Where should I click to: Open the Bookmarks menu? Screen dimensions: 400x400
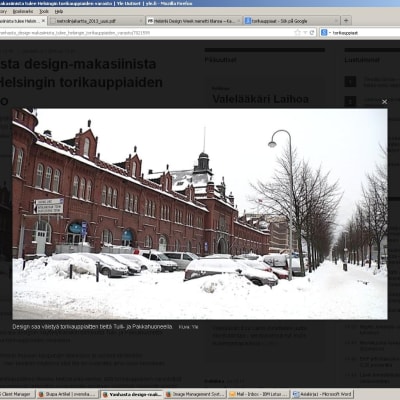[x=23, y=11]
